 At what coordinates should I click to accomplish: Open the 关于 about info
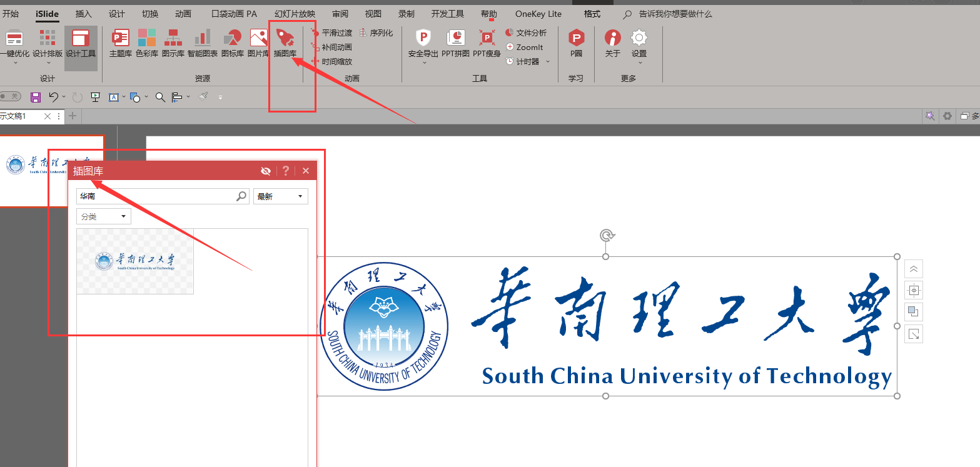[613, 44]
